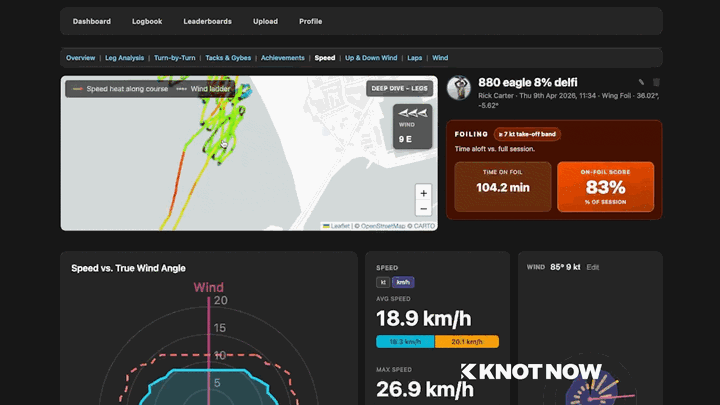
Task: Click the Deep Dive – Legs button
Action: [399, 88]
